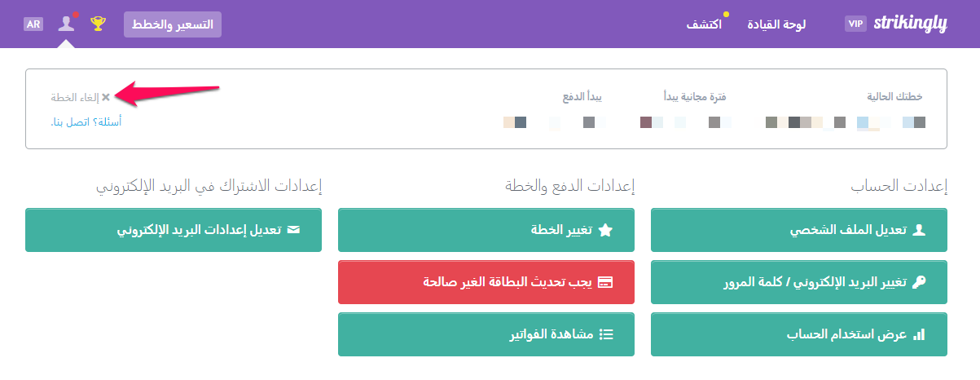Click the key icon on password button
980x380 pixels.
tap(919, 282)
